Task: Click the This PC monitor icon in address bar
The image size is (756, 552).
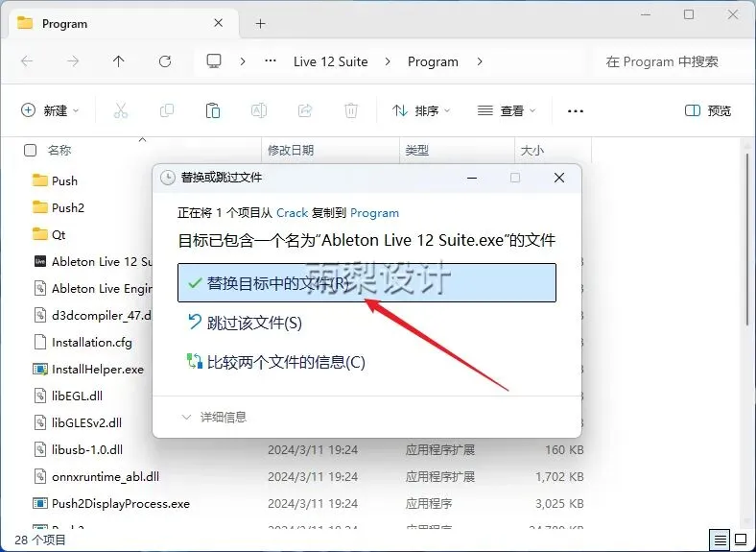Action: pyautogui.click(x=214, y=61)
